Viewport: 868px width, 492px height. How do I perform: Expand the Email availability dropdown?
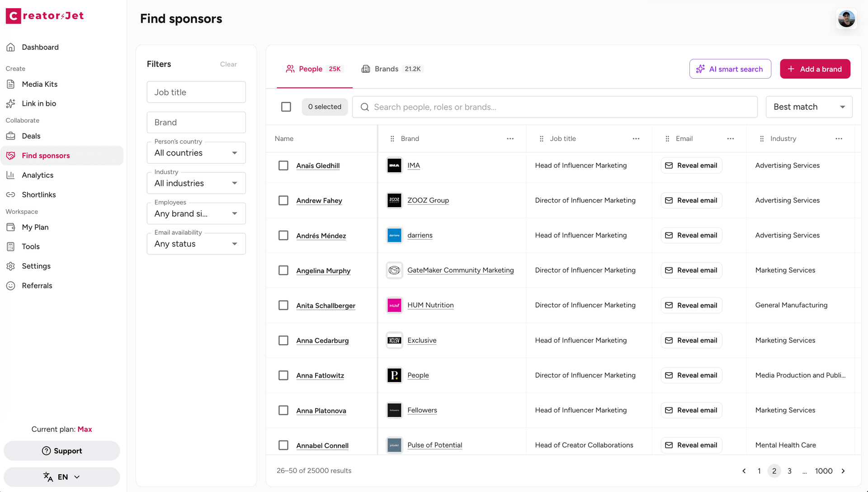(196, 244)
